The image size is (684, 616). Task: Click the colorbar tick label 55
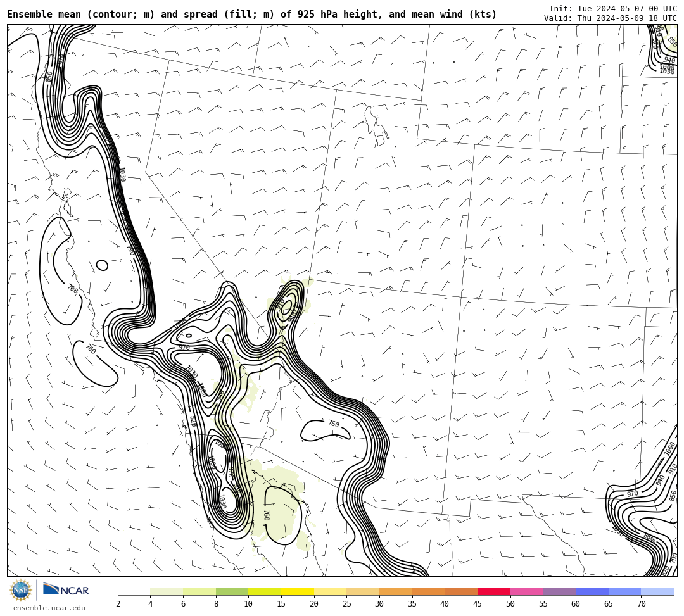coord(543,604)
